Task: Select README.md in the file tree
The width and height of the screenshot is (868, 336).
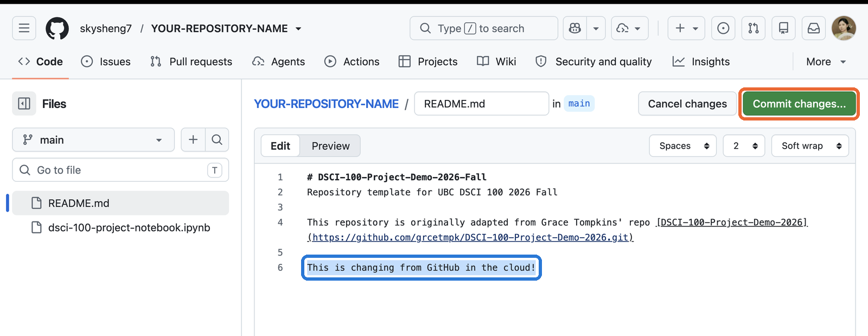Action: pos(120,203)
